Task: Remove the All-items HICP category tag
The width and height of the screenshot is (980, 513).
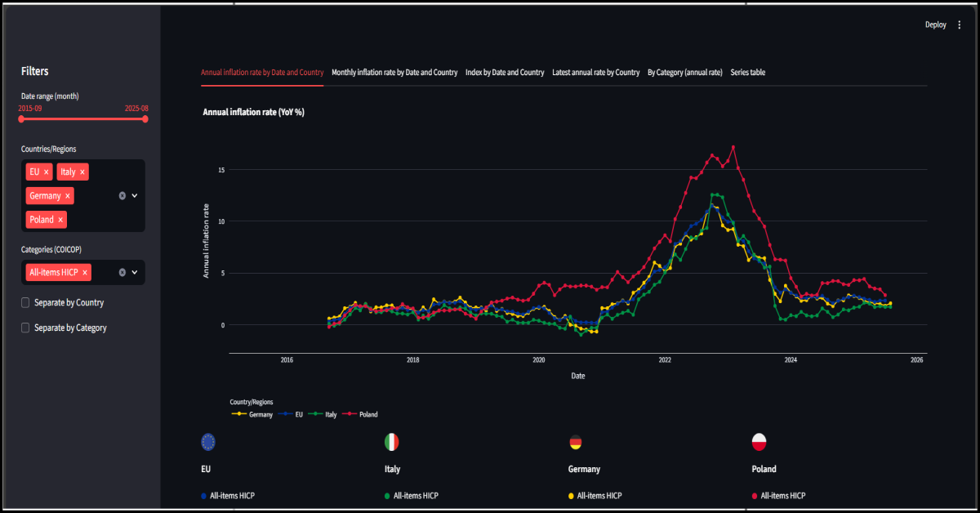Action: (85, 273)
